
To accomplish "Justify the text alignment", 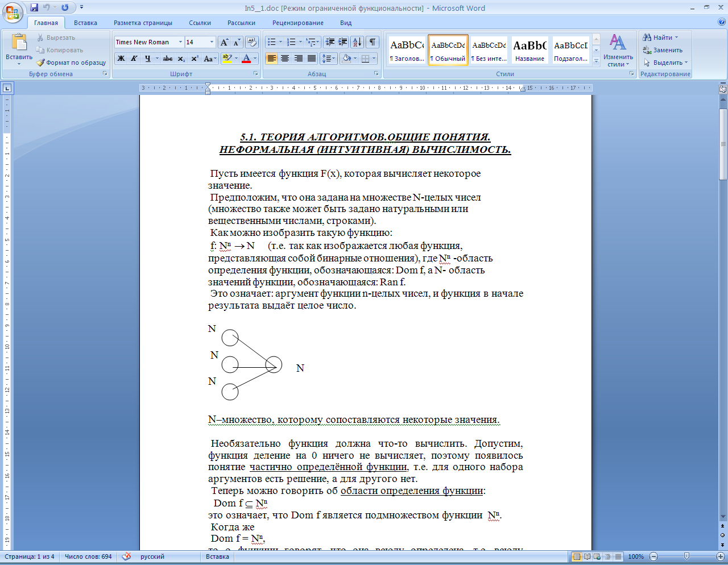I will point(312,59).
